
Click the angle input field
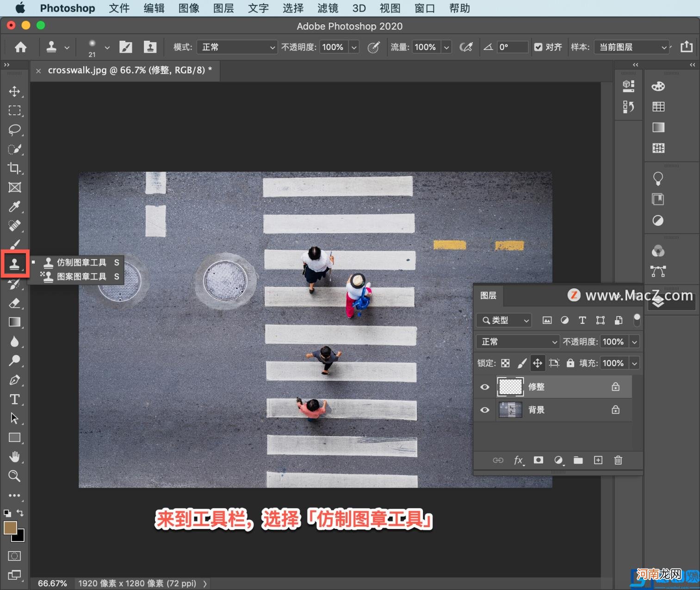tap(513, 47)
